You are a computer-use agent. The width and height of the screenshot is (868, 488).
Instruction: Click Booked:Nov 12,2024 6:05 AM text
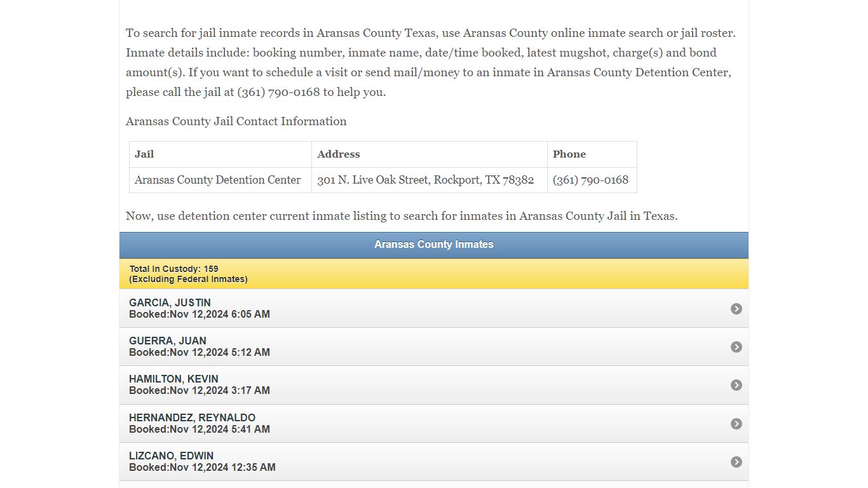tap(200, 314)
